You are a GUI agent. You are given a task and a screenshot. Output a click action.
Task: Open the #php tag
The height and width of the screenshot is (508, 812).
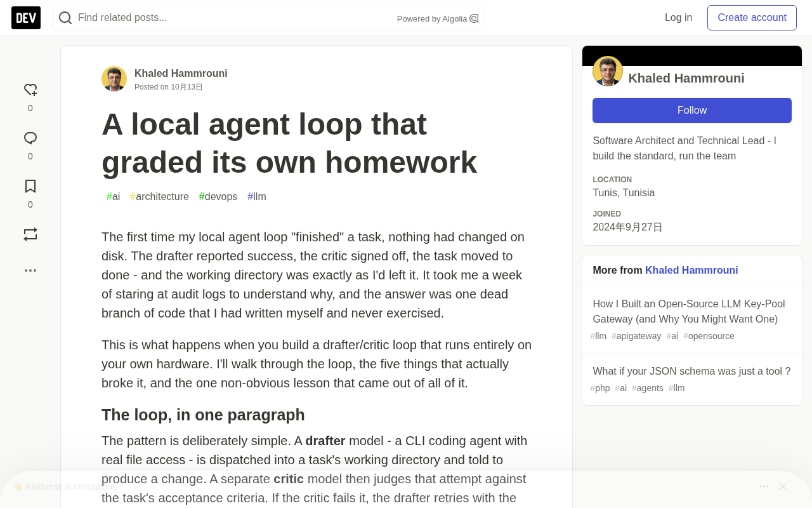click(600, 388)
